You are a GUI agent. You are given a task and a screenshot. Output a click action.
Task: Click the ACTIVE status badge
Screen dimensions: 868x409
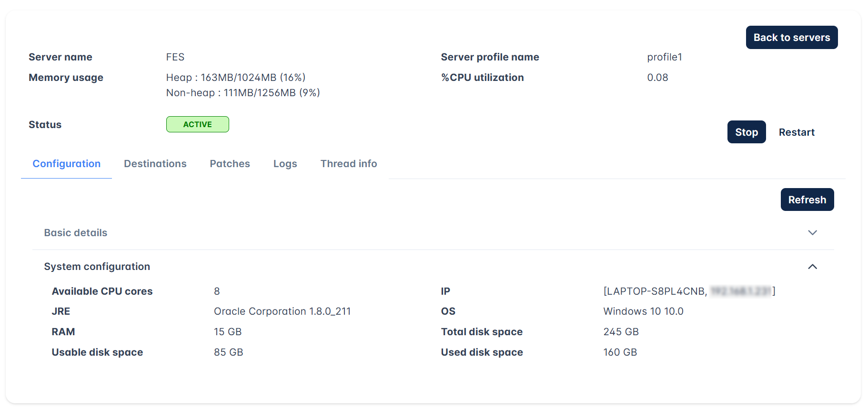click(x=198, y=124)
